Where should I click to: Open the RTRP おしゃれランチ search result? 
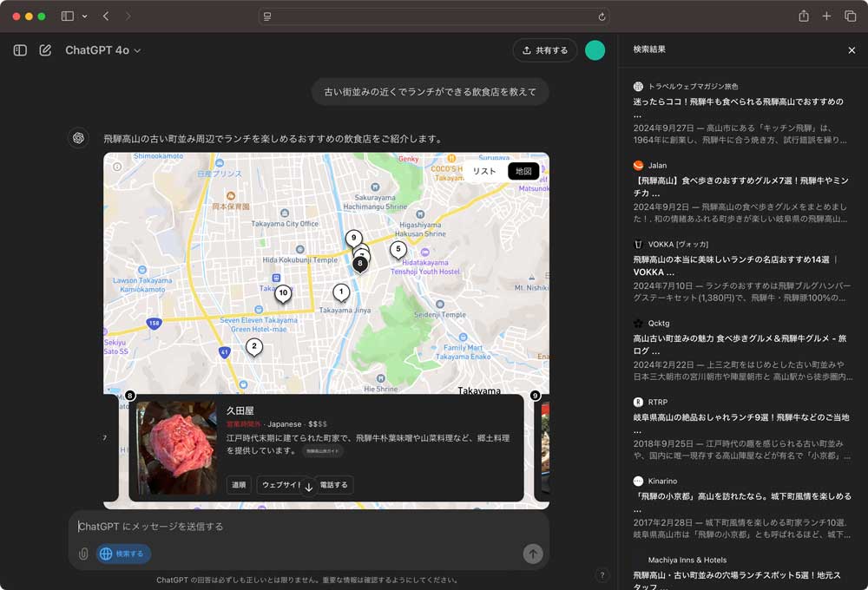(x=743, y=429)
